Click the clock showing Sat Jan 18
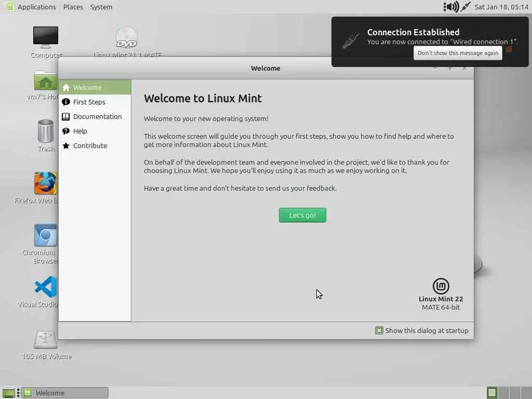The width and height of the screenshot is (532, 399). coord(501,7)
